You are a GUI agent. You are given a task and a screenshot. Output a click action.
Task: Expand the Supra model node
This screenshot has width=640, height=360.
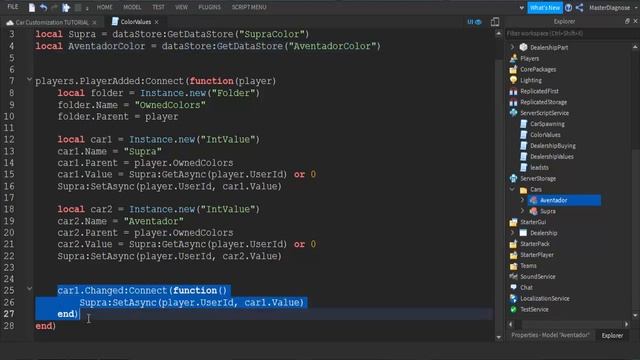tap(522, 211)
